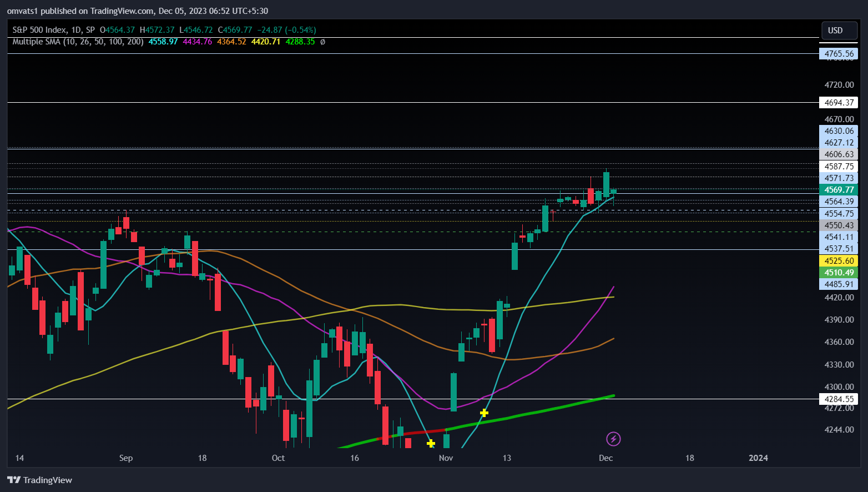Image resolution: width=868 pixels, height=492 pixels.
Task: Click the 4541.11 price label
Action: pyautogui.click(x=839, y=237)
